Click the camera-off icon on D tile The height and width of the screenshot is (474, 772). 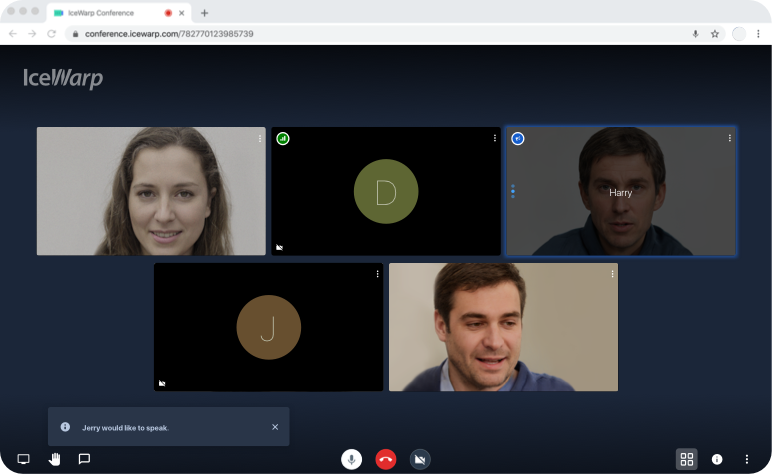point(280,248)
